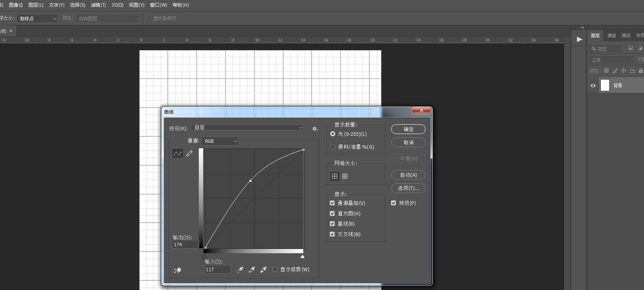The image size is (644, 290).
Task: Open sample size dropdown in options bar
Action: (x=38, y=19)
